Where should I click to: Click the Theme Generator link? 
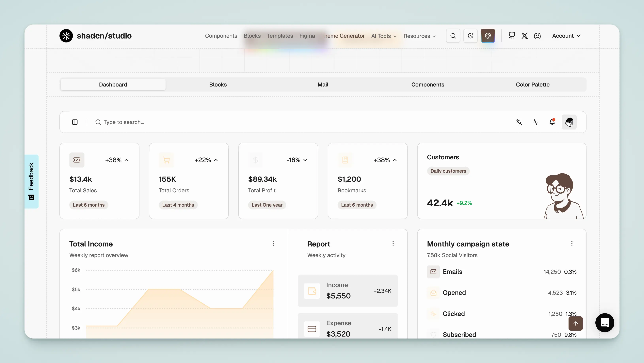point(343,36)
